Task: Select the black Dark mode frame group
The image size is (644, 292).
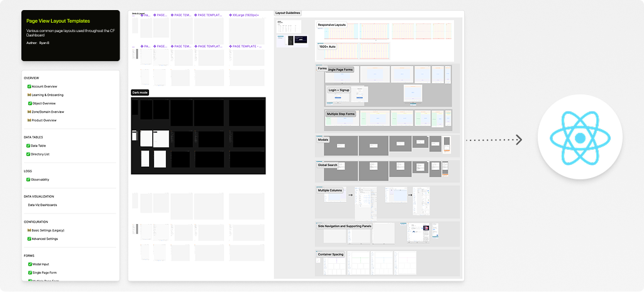Action: click(x=198, y=136)
